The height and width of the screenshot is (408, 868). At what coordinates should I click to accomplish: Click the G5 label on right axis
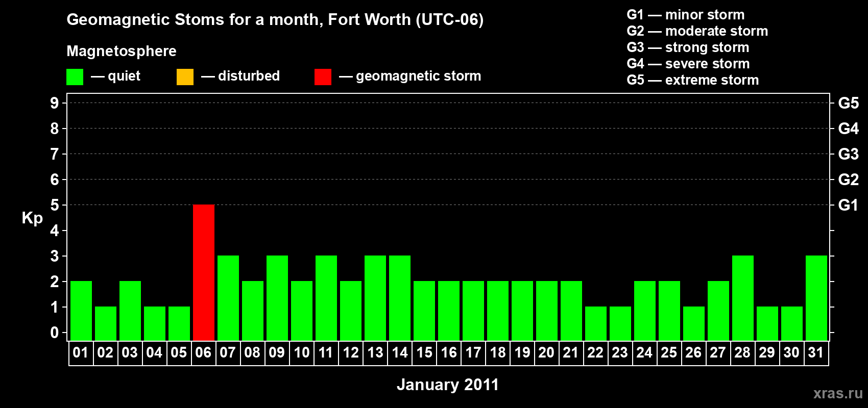pyautogui.click(x=849, y=103)
